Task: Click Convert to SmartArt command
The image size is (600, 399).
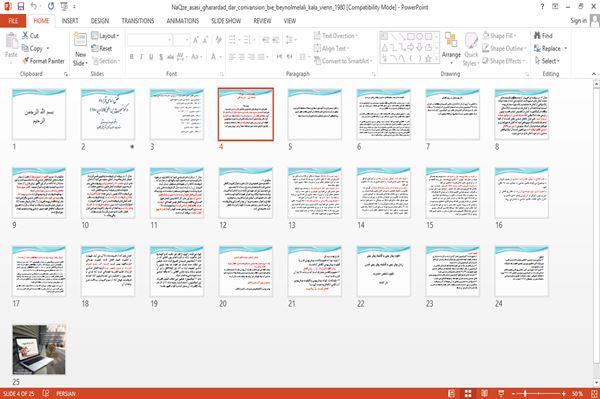Action: (342, 61)
